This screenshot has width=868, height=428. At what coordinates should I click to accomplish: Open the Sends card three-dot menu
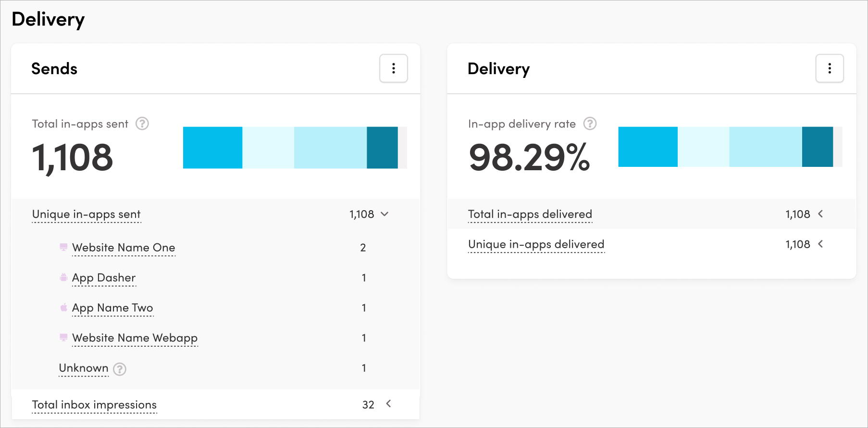click(x=394, y=68)
